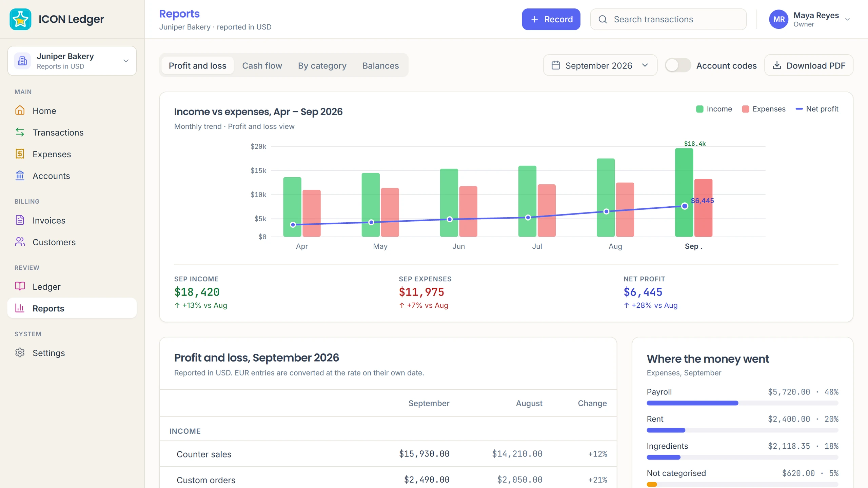Click the Reports page title

tap(179, 14)
